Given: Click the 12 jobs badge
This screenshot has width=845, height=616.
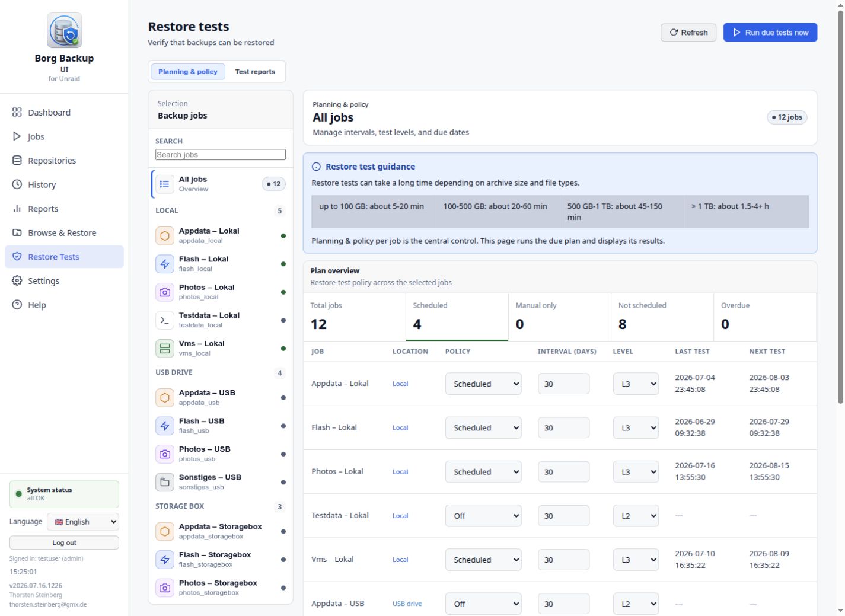Looking at the screenshot, I should pos(787,117).
